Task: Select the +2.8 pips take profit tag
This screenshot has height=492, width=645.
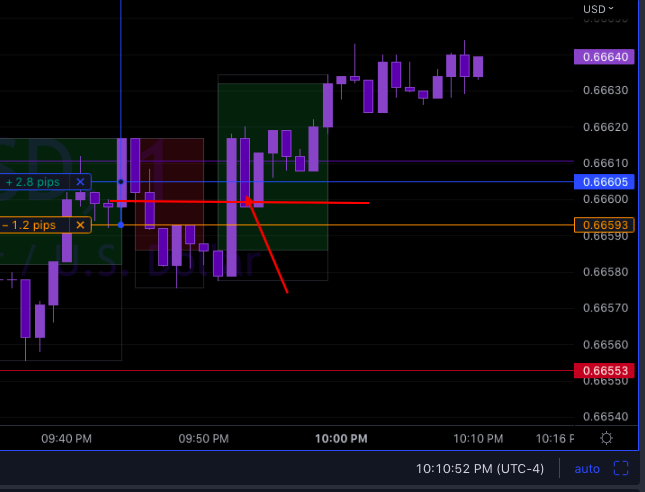Action: [34, 182]
